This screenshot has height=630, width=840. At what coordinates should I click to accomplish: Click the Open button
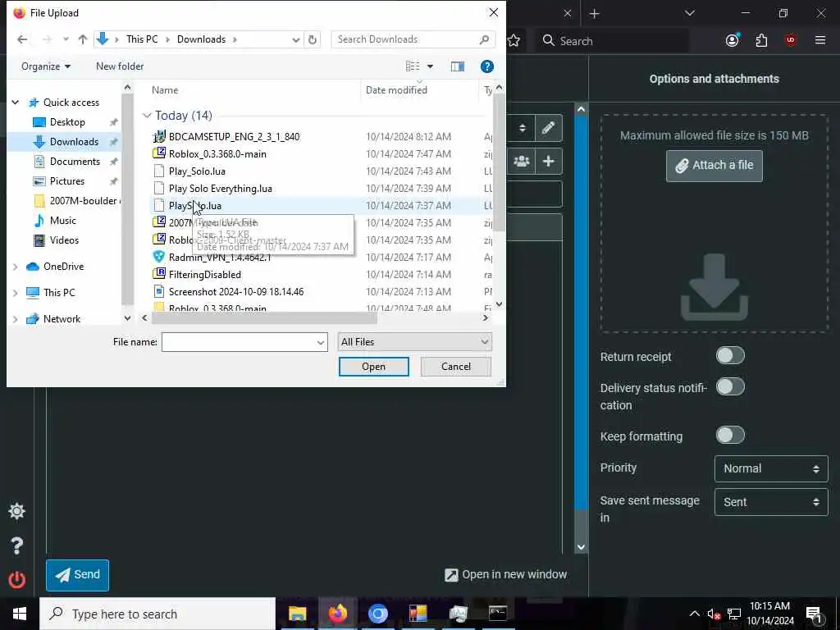[x=373, y=367]
